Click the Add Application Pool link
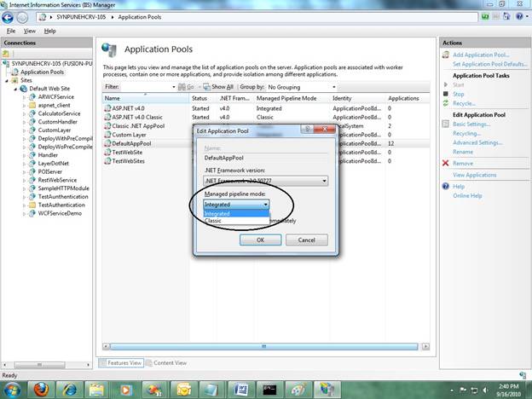The width and height of the screenshot is (532, 399). (x=481, y=55)
